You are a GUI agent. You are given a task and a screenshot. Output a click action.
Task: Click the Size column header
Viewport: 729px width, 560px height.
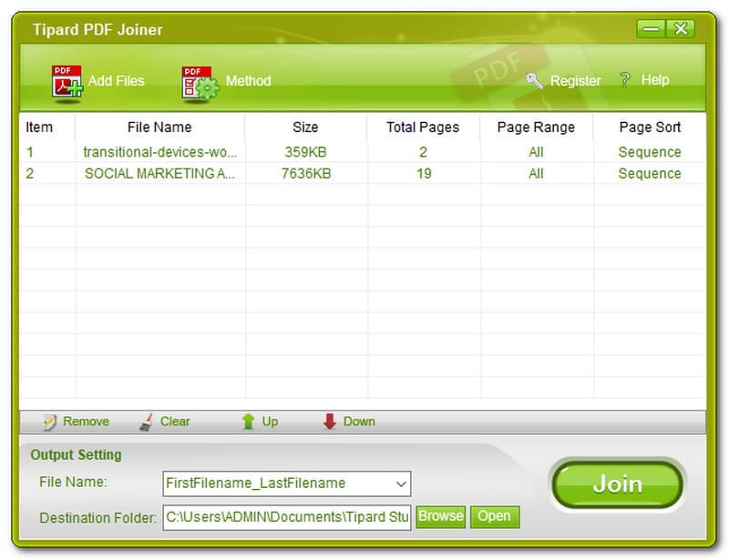point(305,127)
